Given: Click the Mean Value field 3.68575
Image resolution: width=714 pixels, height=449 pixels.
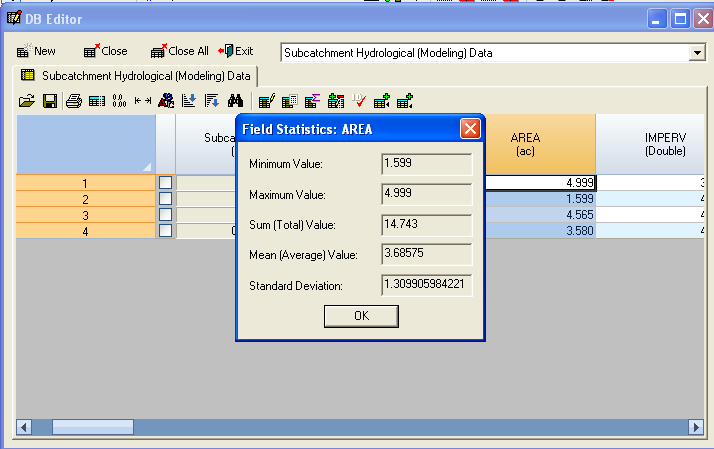Looking at the screenshot, I should coord(427,254).
